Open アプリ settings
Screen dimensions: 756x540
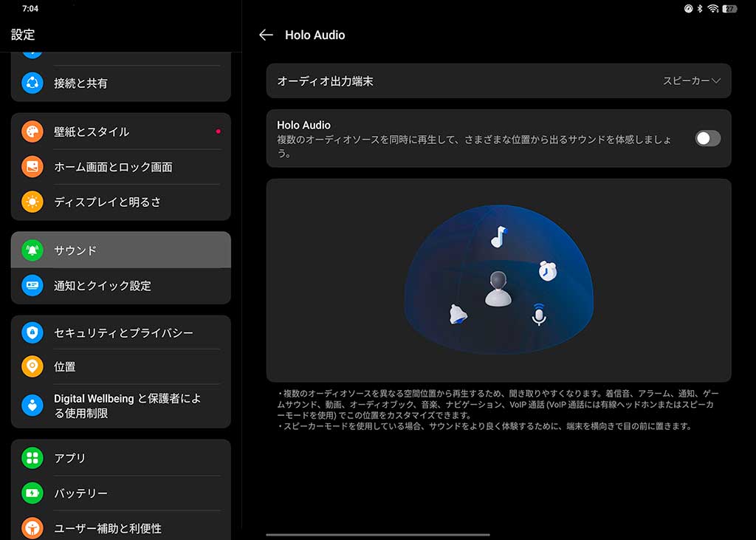pos(120,457)
